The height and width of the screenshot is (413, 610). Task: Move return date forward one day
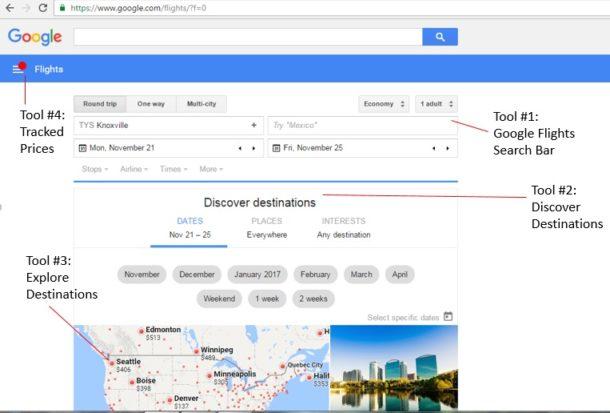447,148
